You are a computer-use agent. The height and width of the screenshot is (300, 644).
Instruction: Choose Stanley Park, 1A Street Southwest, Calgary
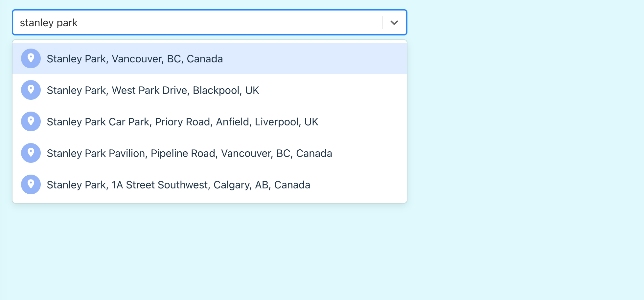coord(178,184)
